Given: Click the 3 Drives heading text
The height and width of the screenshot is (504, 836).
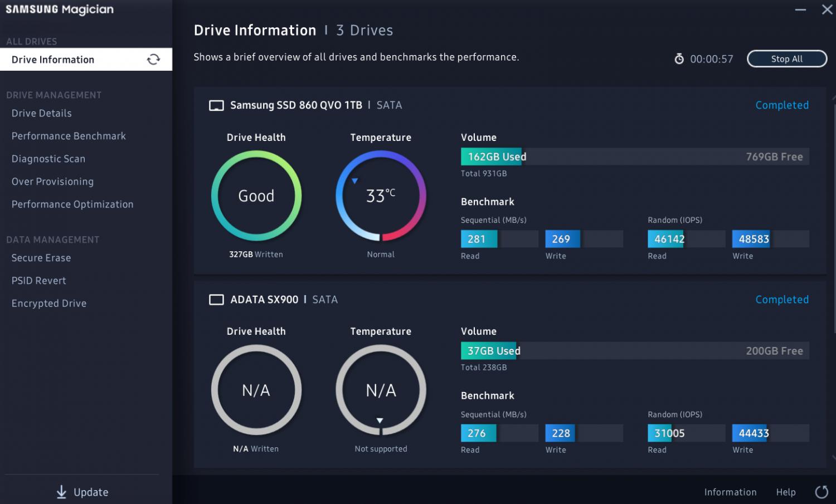Looking at the screenshot, I should point(364,31).
